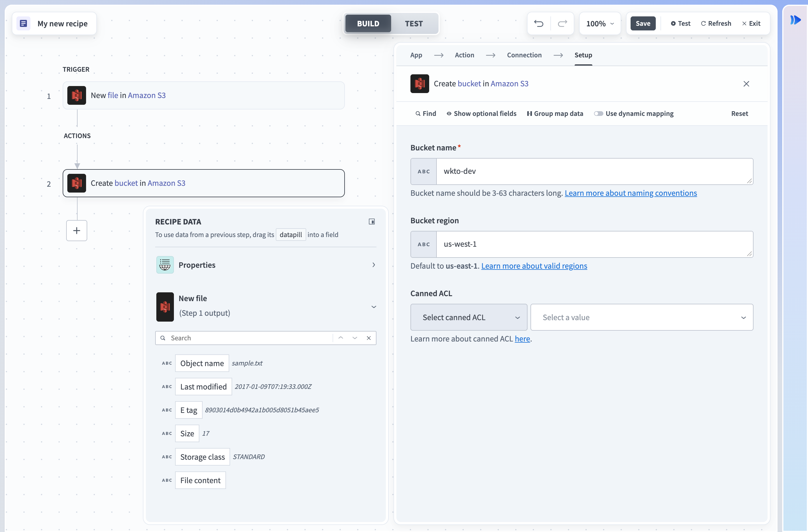Click the New file Amazon S3 icon in Recipe Data

coord(165,307)
